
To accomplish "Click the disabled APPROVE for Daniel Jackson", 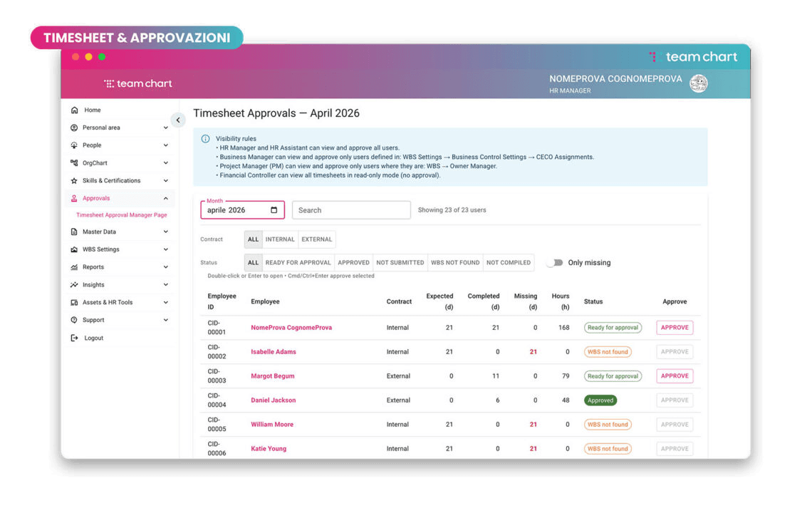I will tap(675, 400).
